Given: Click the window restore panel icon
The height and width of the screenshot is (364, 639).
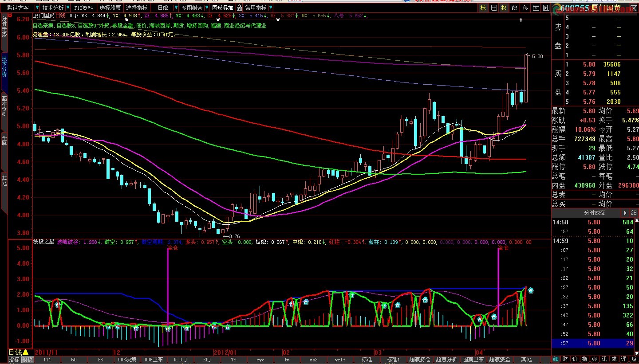Looking at the screenshot, I should [x=536, y=8].
